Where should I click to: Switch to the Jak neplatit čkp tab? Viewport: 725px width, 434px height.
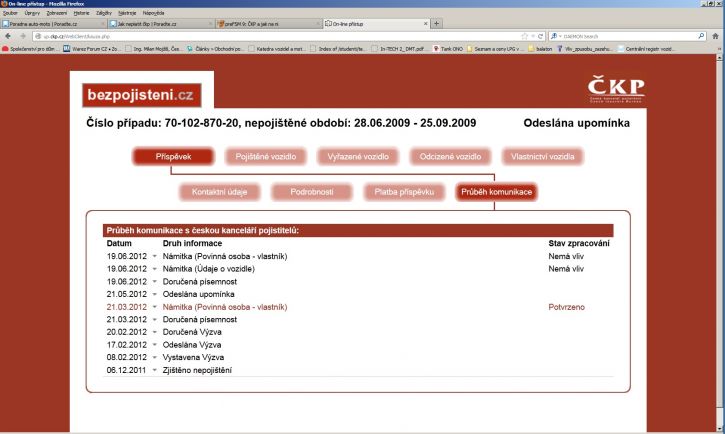(161, 24)
